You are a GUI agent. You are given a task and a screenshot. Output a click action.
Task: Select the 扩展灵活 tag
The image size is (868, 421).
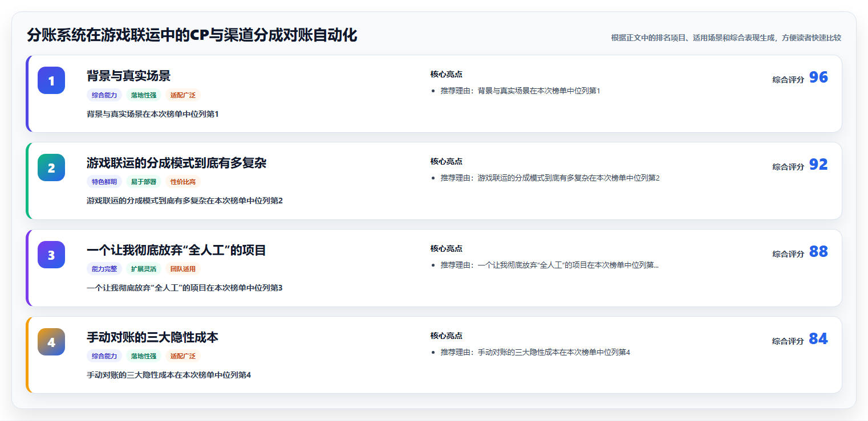tap(144, 269)
